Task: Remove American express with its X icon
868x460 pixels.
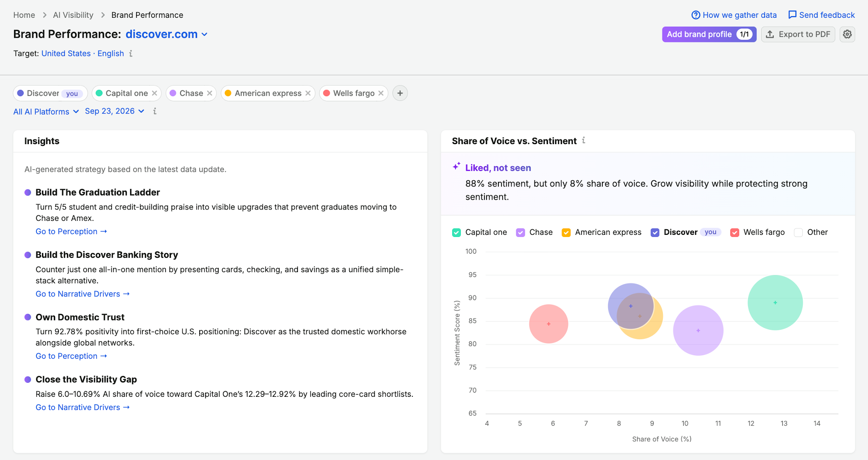Action: pyautogui.click(x=308, y=93)
